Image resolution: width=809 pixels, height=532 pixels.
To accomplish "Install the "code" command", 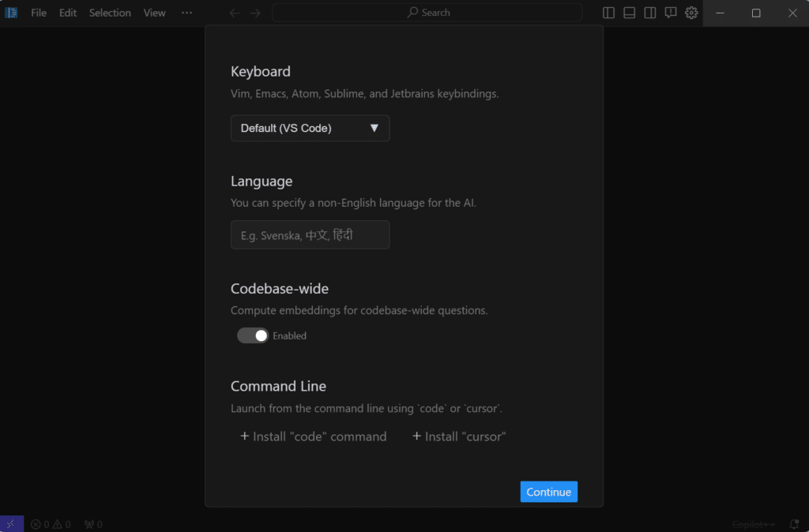I will coord(314,436).
